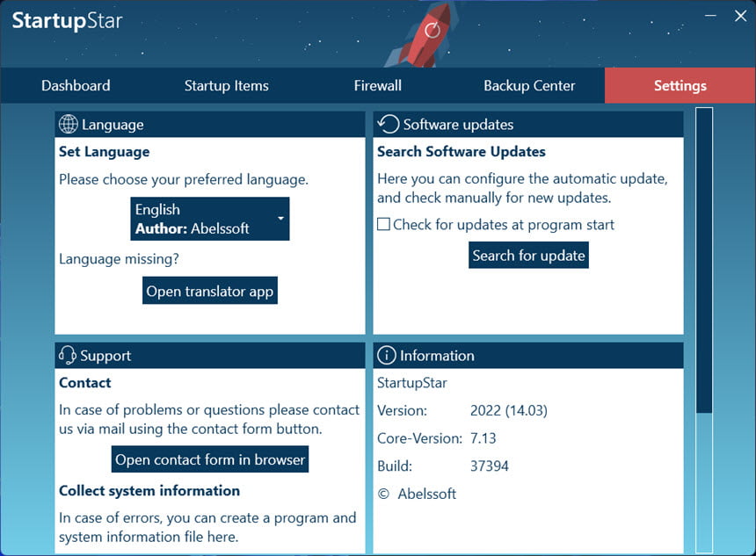
Task: Click the Language missing? text
Action: [x=119, y=259]
